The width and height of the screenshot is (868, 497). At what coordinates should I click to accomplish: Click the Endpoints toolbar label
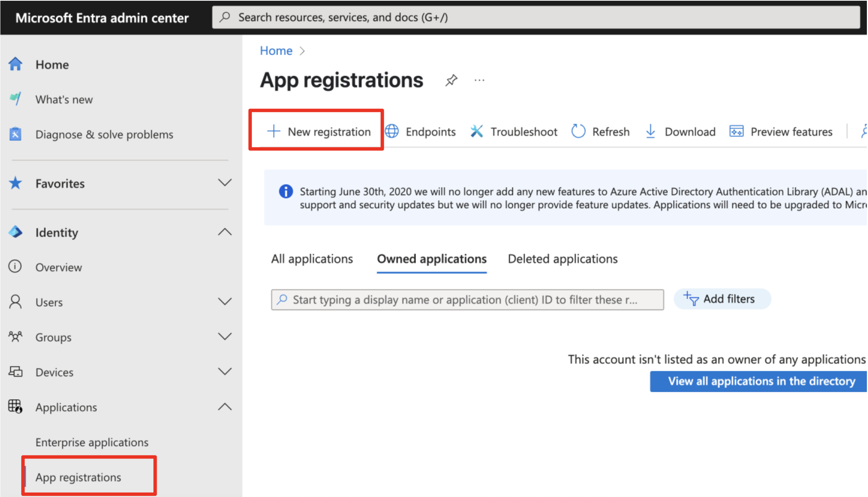point(431,132)
